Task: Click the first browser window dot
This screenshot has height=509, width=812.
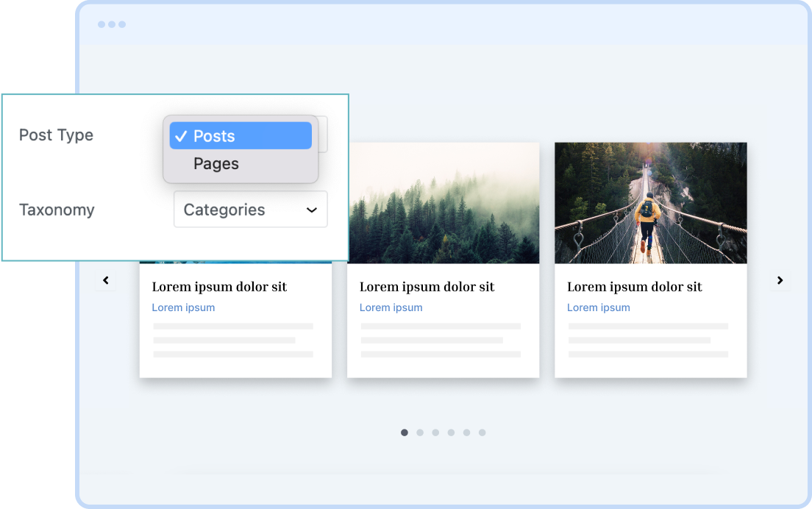Action: point(101,24)
